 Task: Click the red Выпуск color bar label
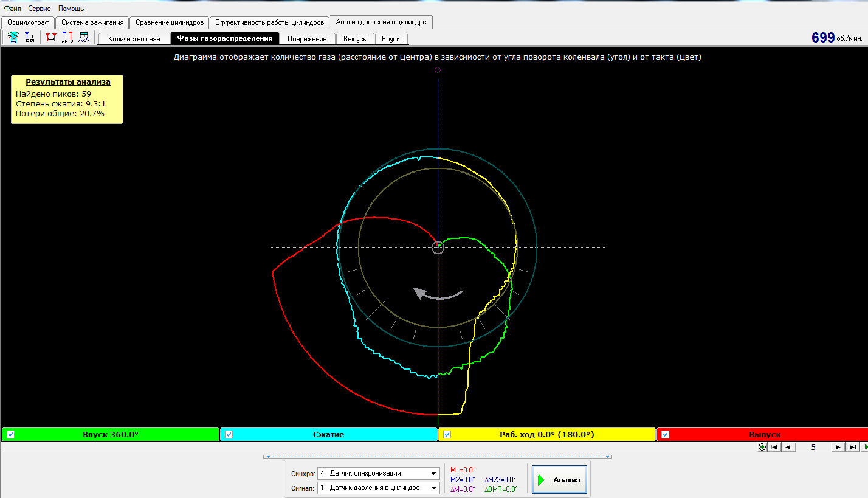click(765, 434)
